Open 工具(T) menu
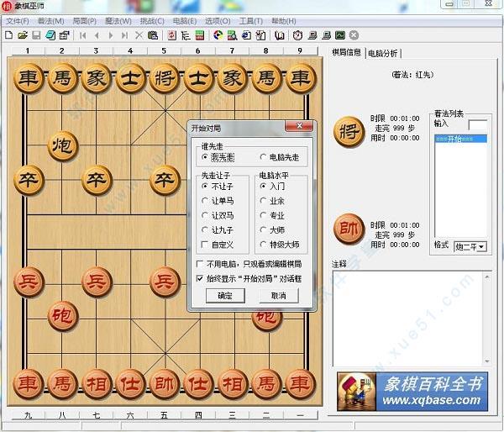 coord(251,21)
